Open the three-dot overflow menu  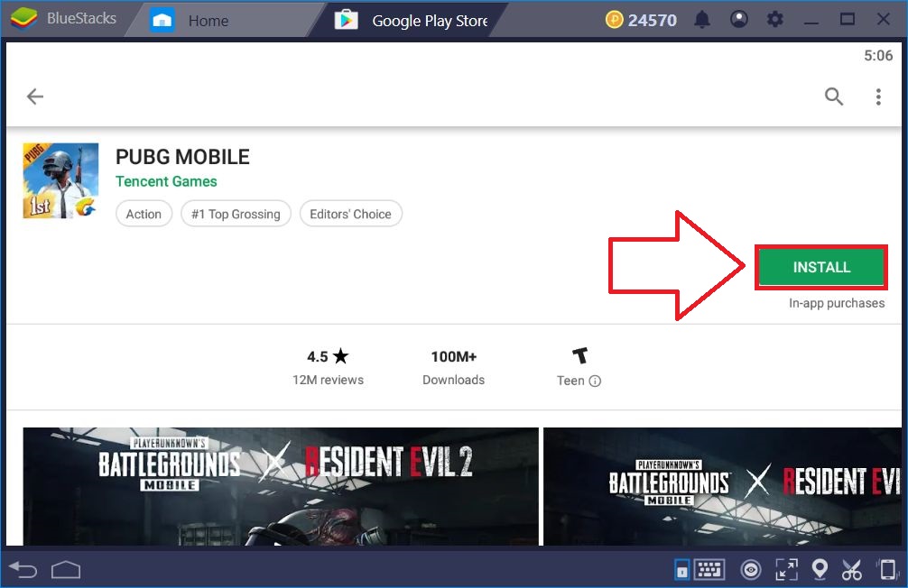click(878, 96)
